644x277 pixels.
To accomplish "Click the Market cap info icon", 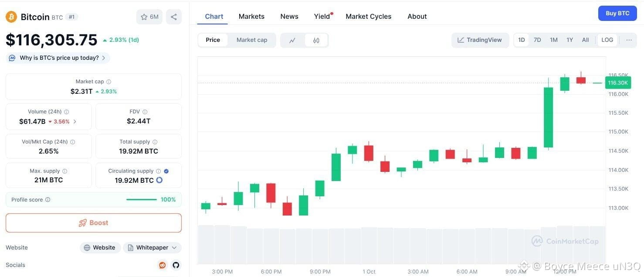I will [109, 82].
